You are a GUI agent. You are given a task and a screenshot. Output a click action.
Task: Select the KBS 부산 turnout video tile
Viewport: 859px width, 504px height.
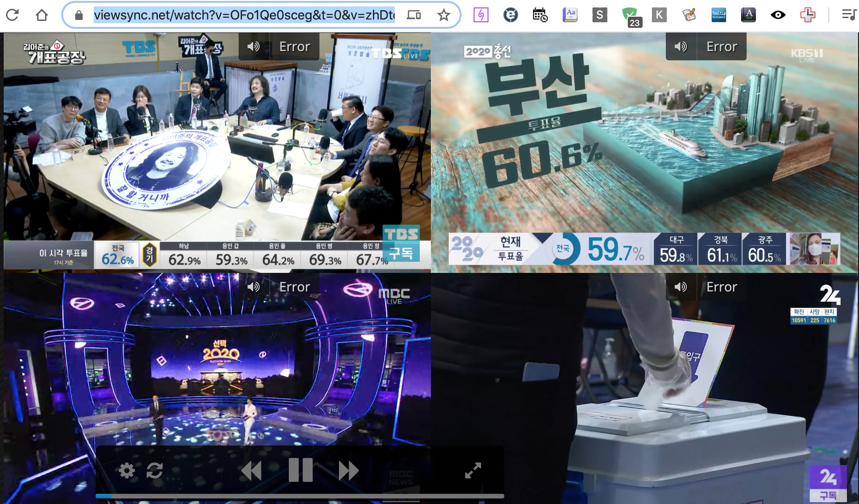pyautogui.click(x=644, y=152)
